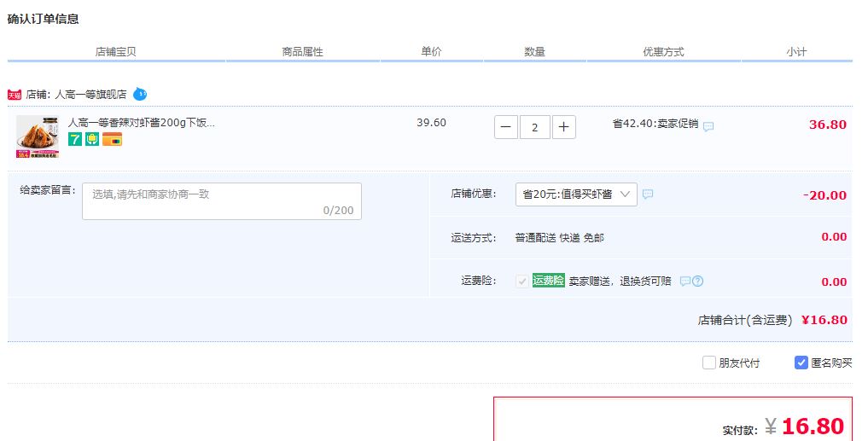Image resolution: width=868 pixels, height=441 pixels.
Task: Increase quantity with the plus button
Action: (x=563, y=127)
